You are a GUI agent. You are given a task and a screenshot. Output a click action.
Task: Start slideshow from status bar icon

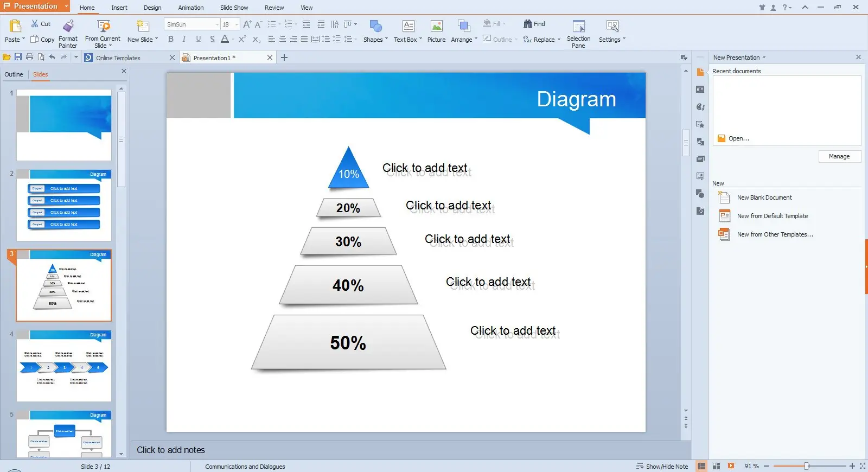point(731,466)
